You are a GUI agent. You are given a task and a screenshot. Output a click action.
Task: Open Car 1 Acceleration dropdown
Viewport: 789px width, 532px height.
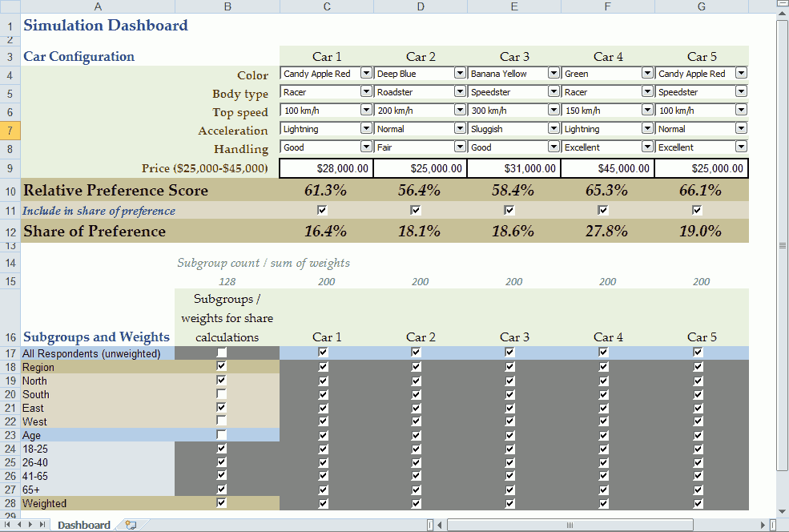pyautogui.click(x=366, y=128)
